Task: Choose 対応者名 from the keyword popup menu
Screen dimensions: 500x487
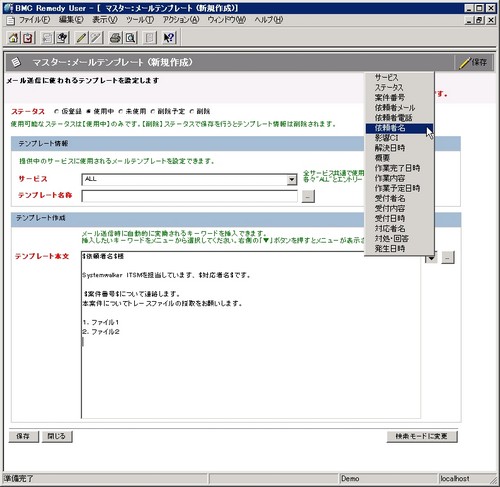Action: click(399, 228)
